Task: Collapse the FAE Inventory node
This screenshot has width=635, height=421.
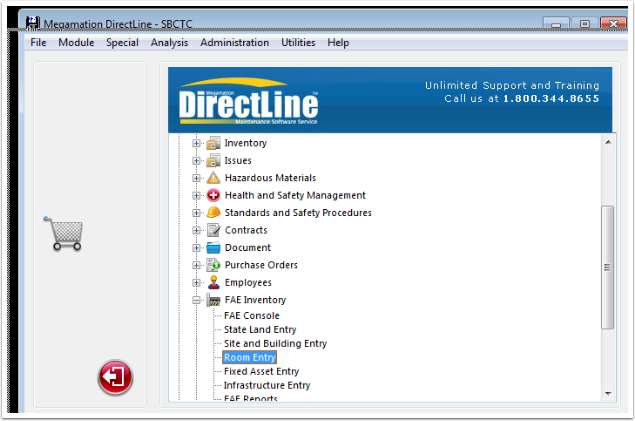Action: 196,300
